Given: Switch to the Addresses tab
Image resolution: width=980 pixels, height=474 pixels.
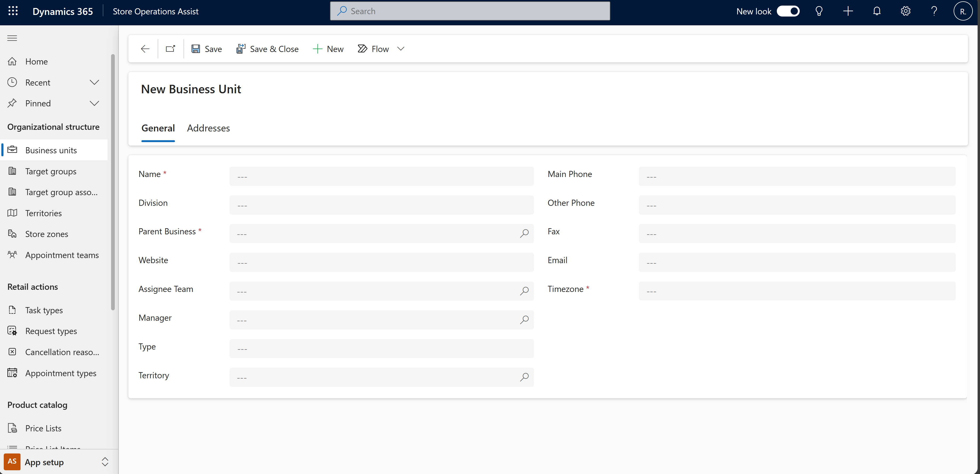Looking at the screenshot, I should [x=208, y=128].
